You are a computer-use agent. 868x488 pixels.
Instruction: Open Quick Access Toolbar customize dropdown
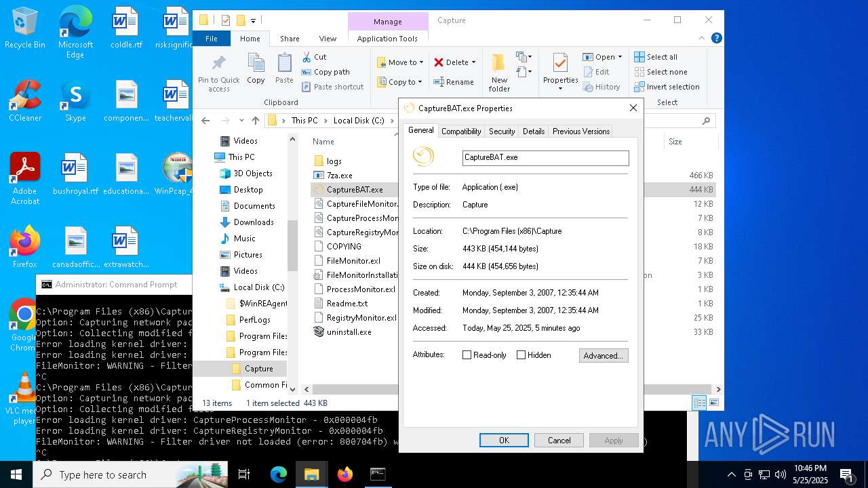[x=253, y=20]
